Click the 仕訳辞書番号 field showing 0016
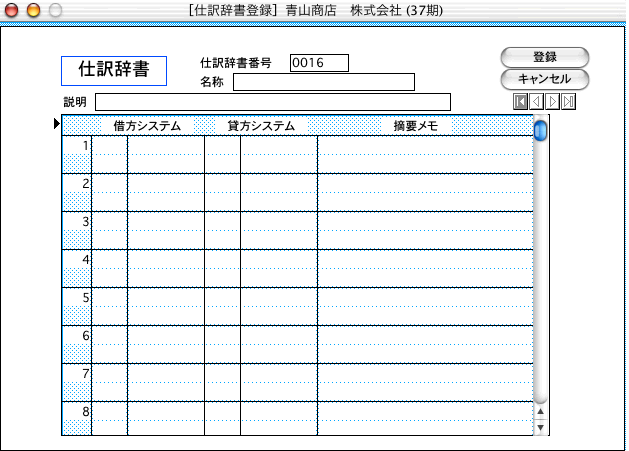Screen dimensions: 629x451 click(319, 63)
